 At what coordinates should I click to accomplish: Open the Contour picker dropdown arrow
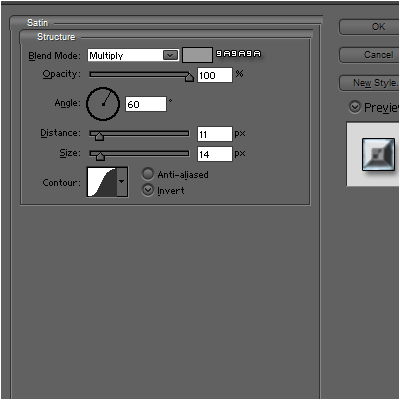point(122,182)
